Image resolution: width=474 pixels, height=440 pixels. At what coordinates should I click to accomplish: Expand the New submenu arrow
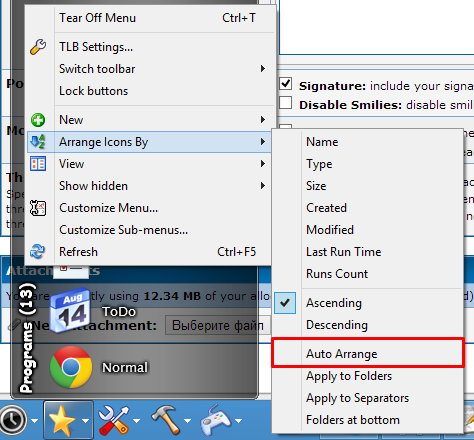(x=263, y=120)
